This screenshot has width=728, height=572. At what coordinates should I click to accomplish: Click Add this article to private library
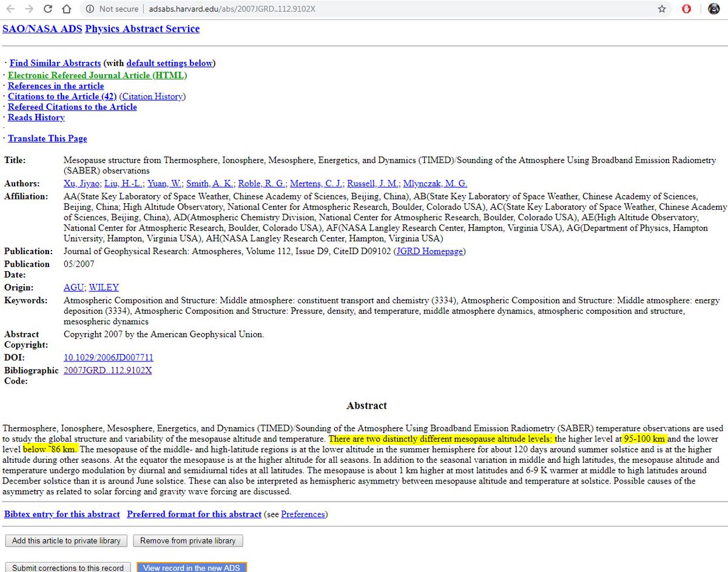(66, 540)
